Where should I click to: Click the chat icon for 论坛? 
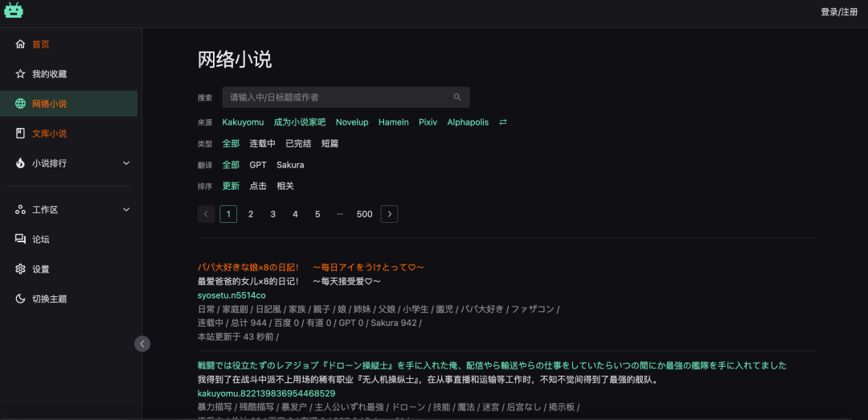[20, 239]
